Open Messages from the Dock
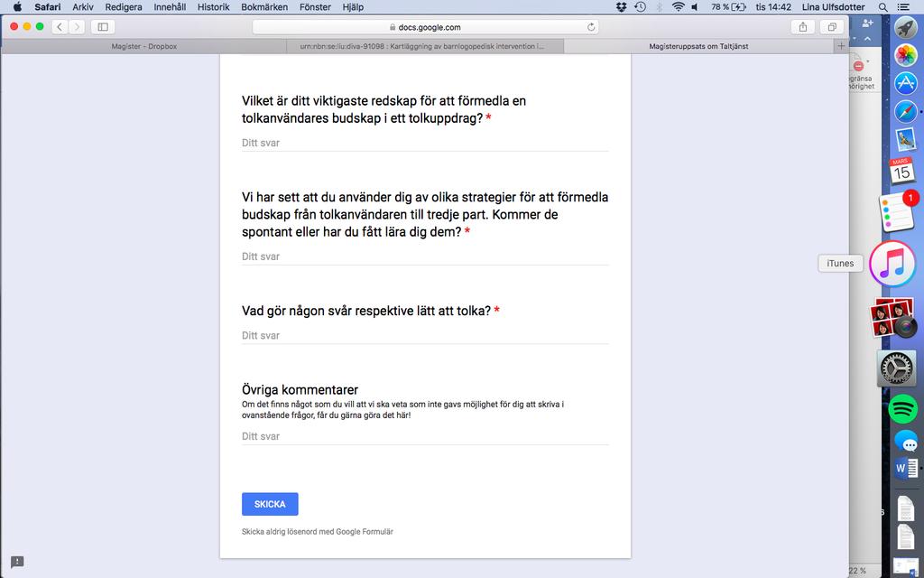The width and height of the screenshot is (924, 578). [906, 441]
